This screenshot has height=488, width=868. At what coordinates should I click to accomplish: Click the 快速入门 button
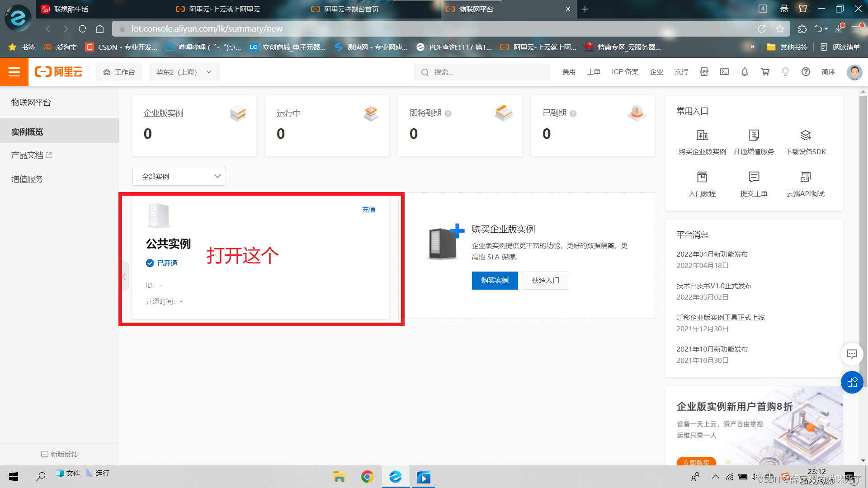click(x=546, y=281)
